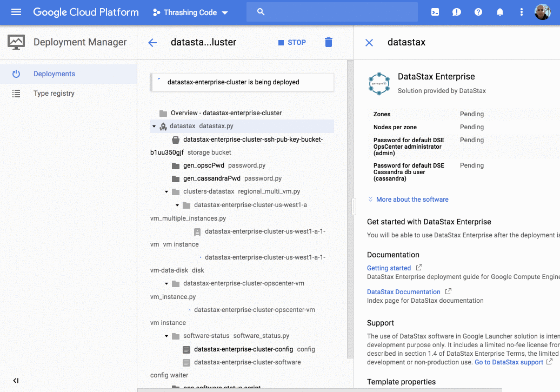Click the cluster-software waiter icon
Image resolution: width=560 pixels, height=392 pixels.
pos(186,363)
